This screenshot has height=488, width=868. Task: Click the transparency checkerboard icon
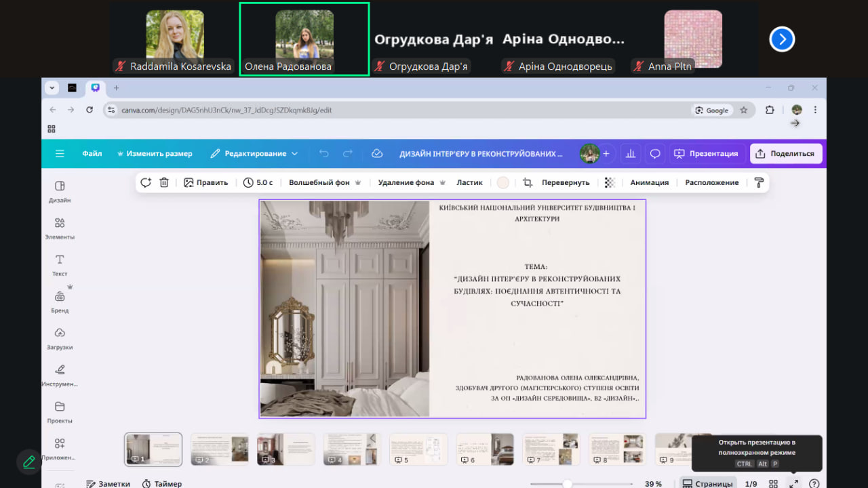point(610,182)
